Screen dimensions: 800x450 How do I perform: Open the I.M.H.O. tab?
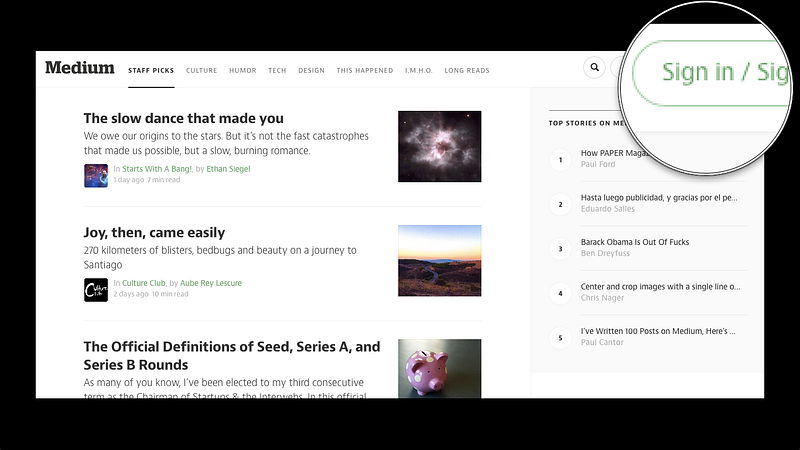pyautogui.click(x=419, y=70)
